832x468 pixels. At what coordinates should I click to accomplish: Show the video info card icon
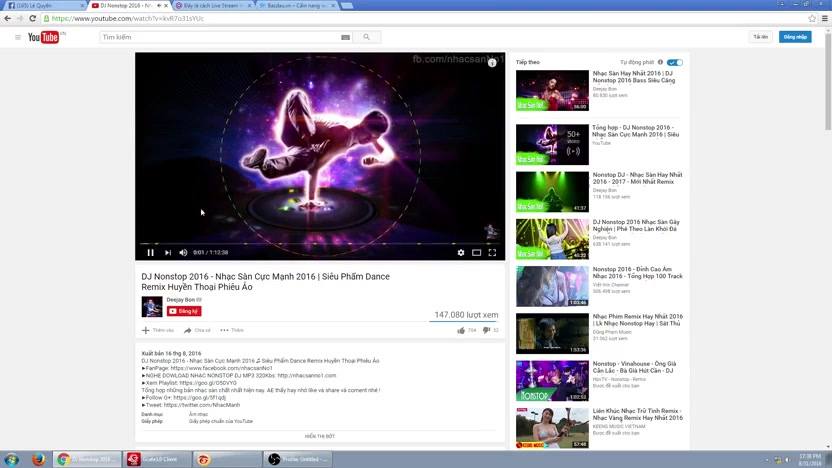pos(492,63)
